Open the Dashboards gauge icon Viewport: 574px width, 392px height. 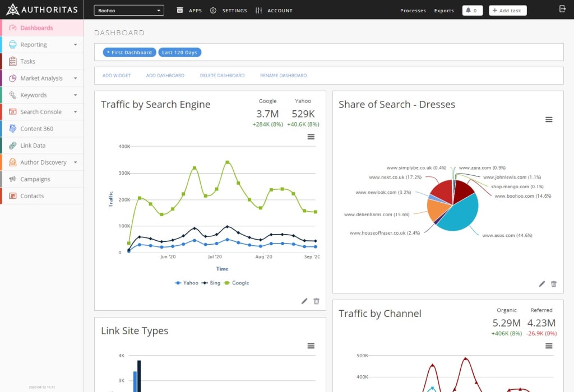click(13, 28)
